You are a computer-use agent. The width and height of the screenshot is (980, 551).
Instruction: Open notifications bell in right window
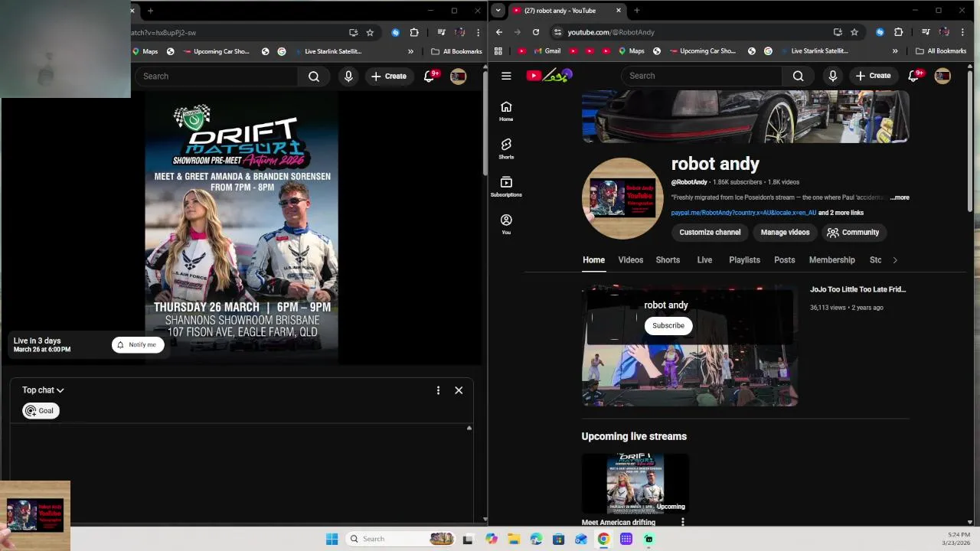pyautogui.click(x=913, y=76)
